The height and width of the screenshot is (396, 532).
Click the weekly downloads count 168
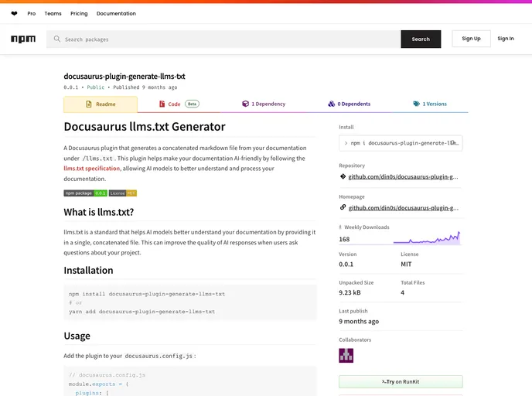(344, 239)
